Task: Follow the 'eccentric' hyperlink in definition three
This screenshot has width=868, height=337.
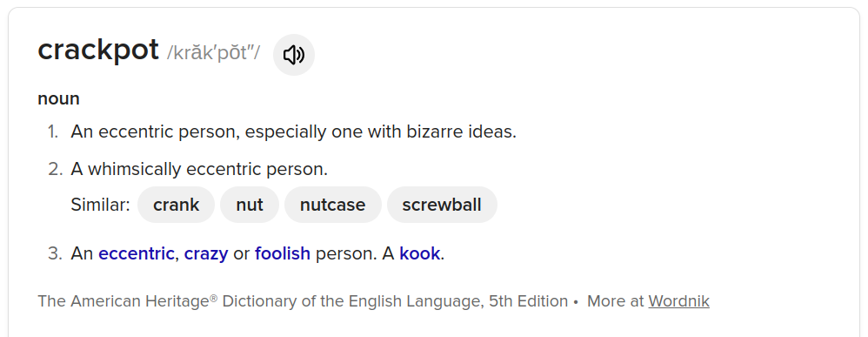Action: (137, 253)
